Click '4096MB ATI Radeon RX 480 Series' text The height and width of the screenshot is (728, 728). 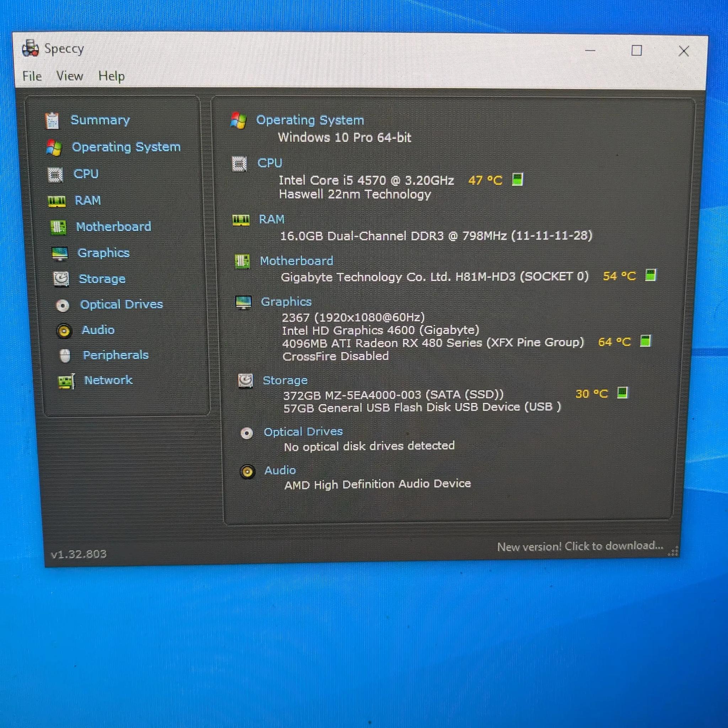coord(382,343)
